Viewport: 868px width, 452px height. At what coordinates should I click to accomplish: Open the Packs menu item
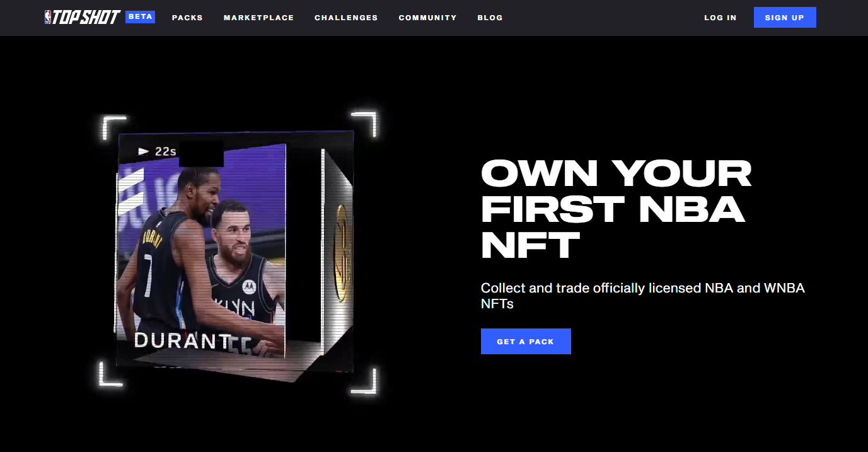coord(187,18)
